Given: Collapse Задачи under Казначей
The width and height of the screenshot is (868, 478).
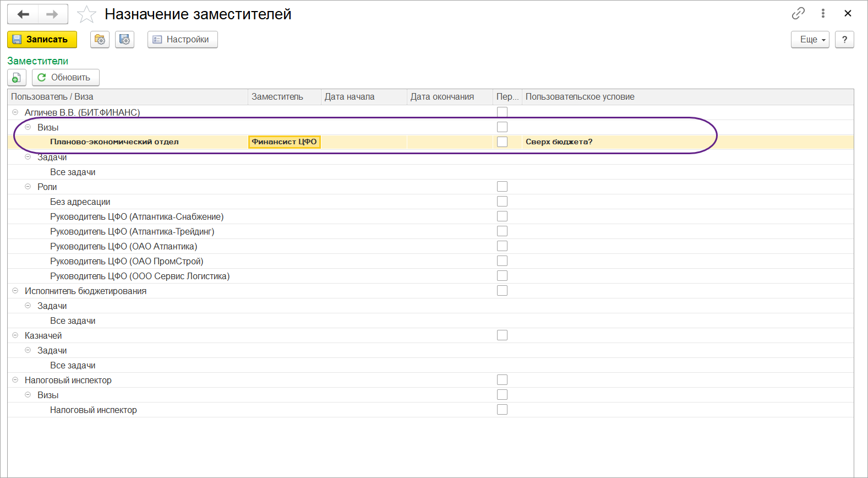Looking at the screenshot, I should (28, 350).
